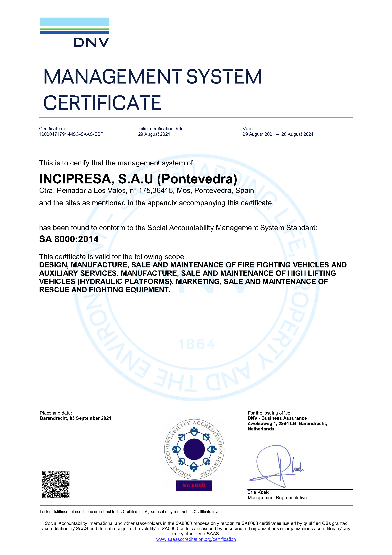Click the Social Accountability Accreditation Services seal

(194, 449)
